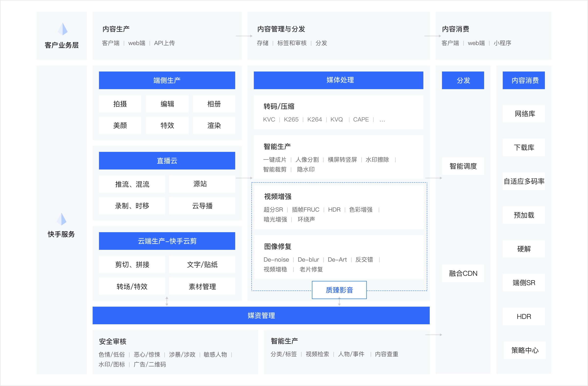The height and width of the screenshot is (386, 588).
Task: Click the De-blur label
Action: tap(308, 260)
